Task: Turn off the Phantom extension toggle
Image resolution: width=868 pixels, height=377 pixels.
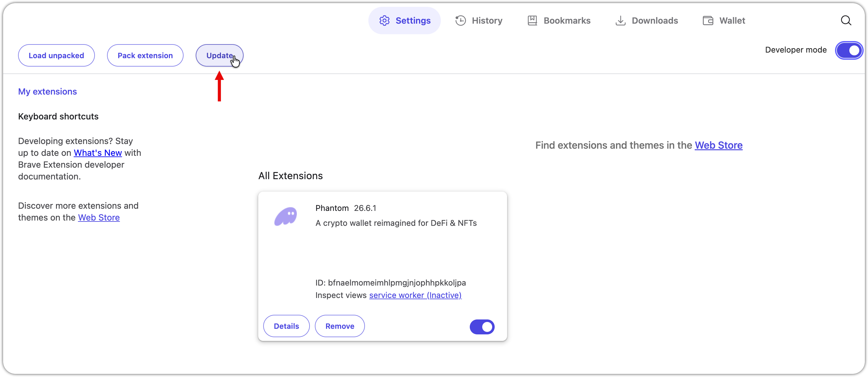Action: [x=482, y=327]
